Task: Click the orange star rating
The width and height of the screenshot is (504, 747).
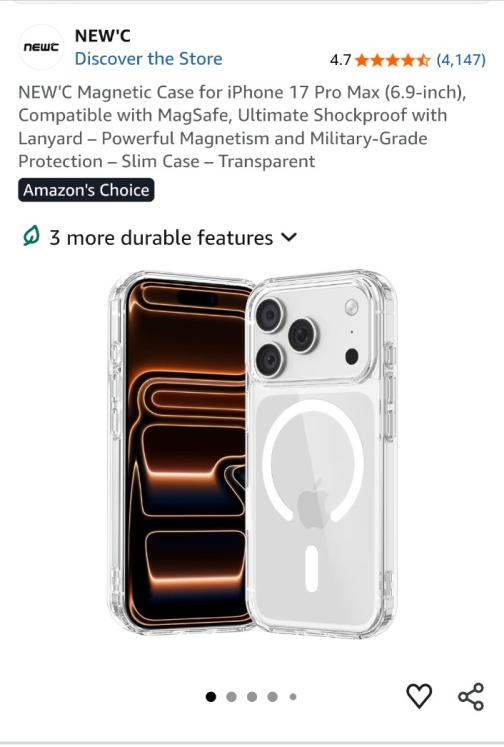Action: (392, 60)
